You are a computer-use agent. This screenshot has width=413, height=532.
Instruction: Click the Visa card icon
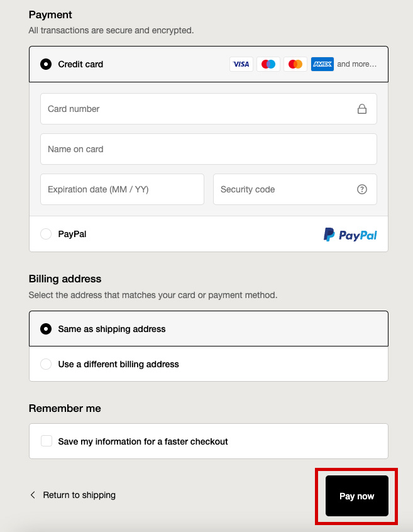coord(241,64)
